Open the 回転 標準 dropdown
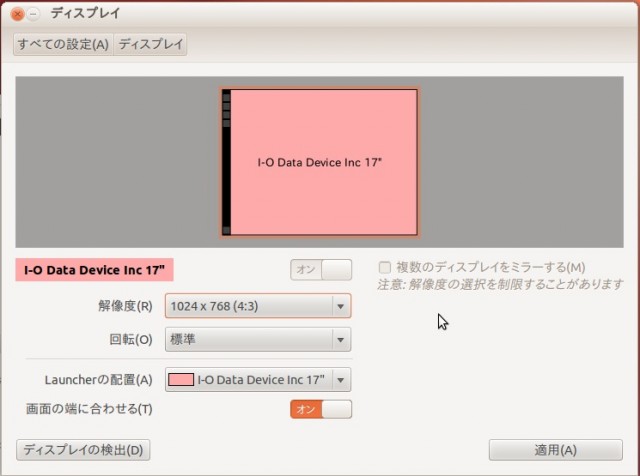Viewport: 640px width, 476px height. [258, 339]
